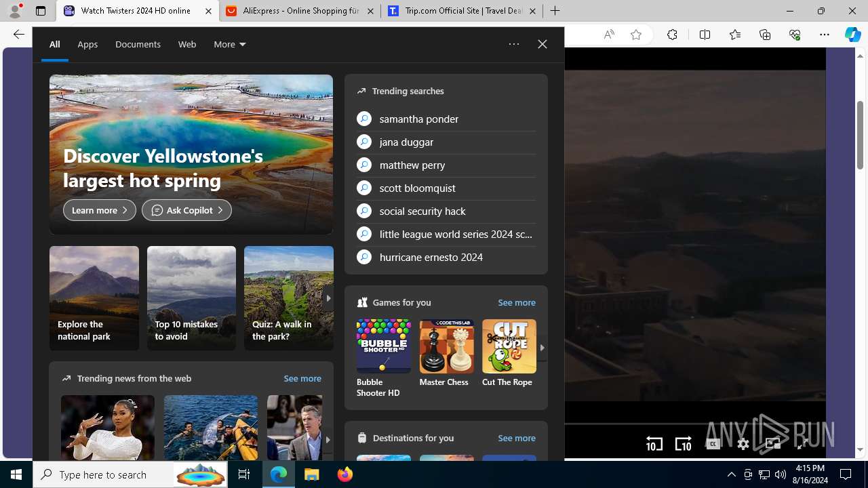Expand the More filter dropdown
Viewport: 868px width, 488px height.
pyautogui.click(x=229, y=44)
